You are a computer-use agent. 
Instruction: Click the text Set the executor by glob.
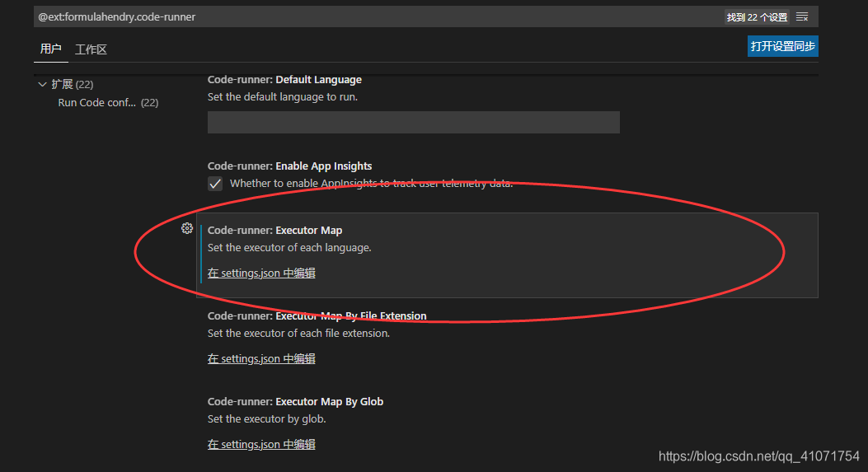[x=267, y=419]
